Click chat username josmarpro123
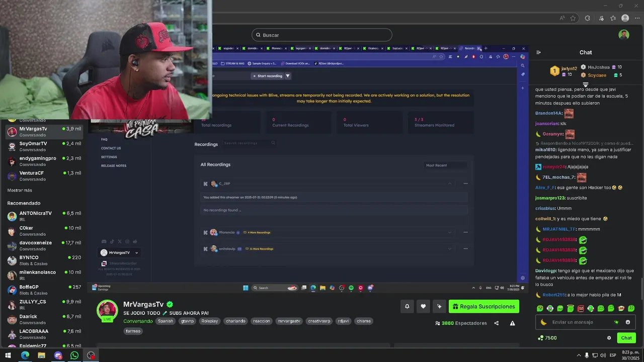Screen dimensions: 644x362 (x=550, y=198)
